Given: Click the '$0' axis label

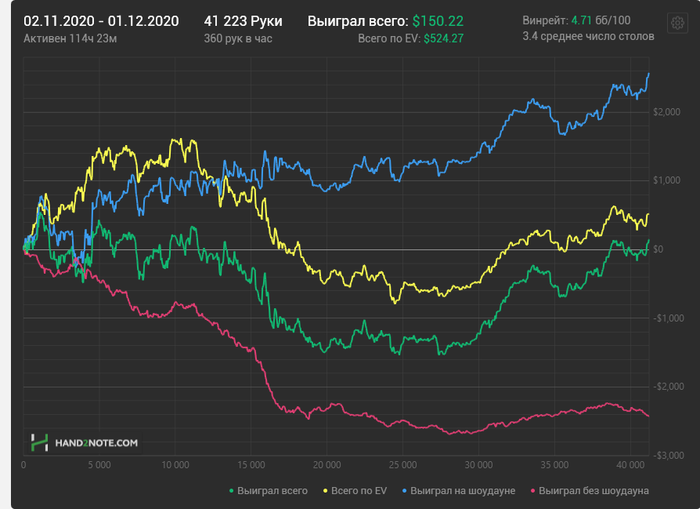Looking at the screenshot, I should click(x=658, y=249).
